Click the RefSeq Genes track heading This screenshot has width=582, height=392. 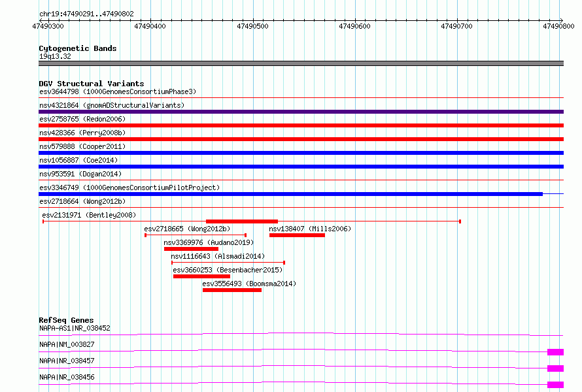point(66,320)
